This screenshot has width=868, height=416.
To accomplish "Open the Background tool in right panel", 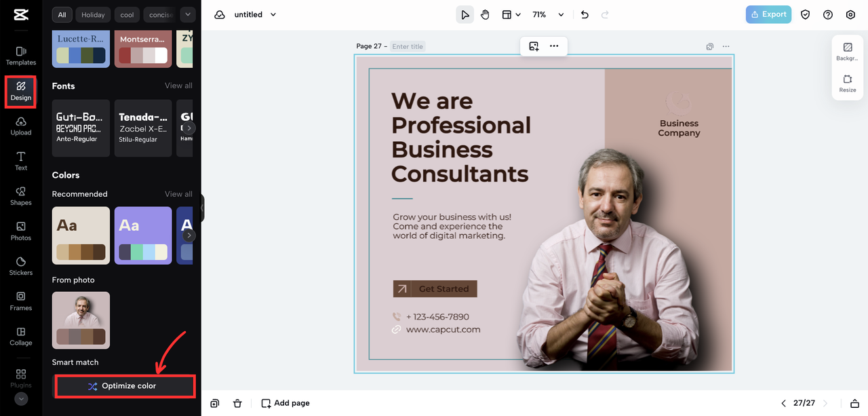I will pyautogui.click(x=848, y=52).
